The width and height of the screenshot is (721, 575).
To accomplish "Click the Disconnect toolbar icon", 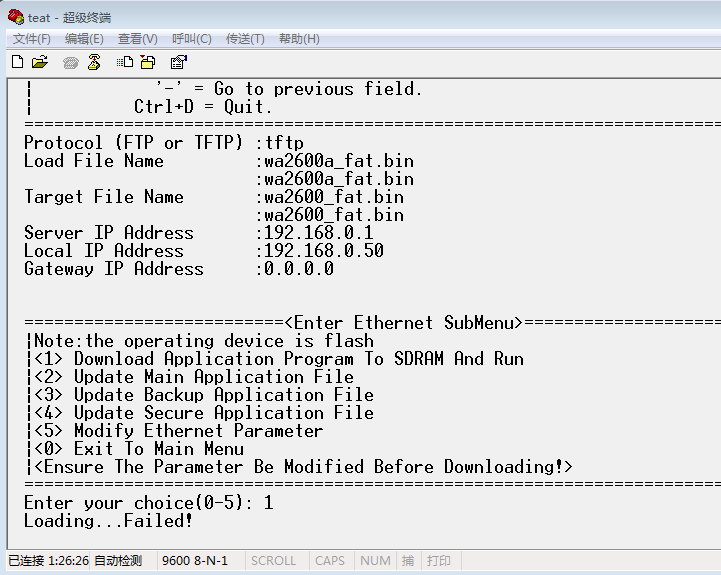I will pos(94,62).
